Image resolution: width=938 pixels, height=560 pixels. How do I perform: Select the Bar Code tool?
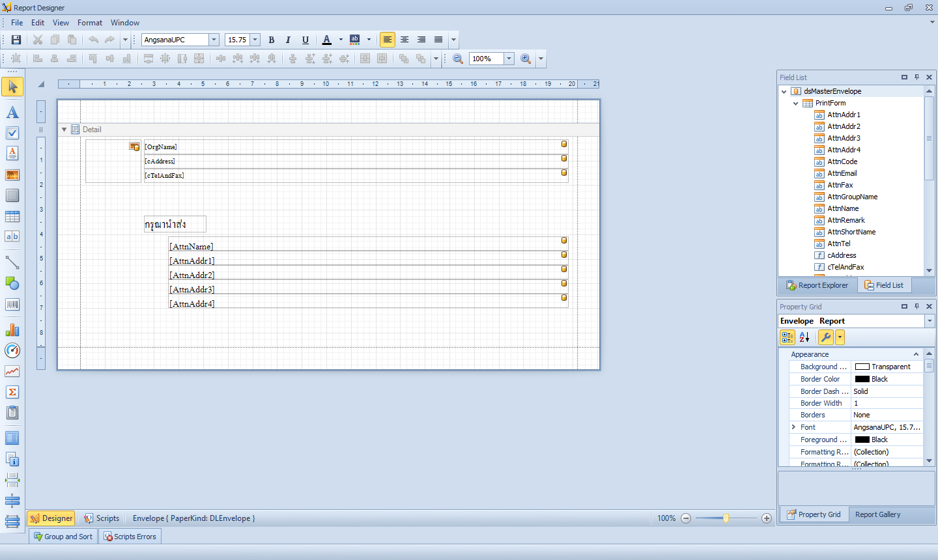(x=12, y=304)
